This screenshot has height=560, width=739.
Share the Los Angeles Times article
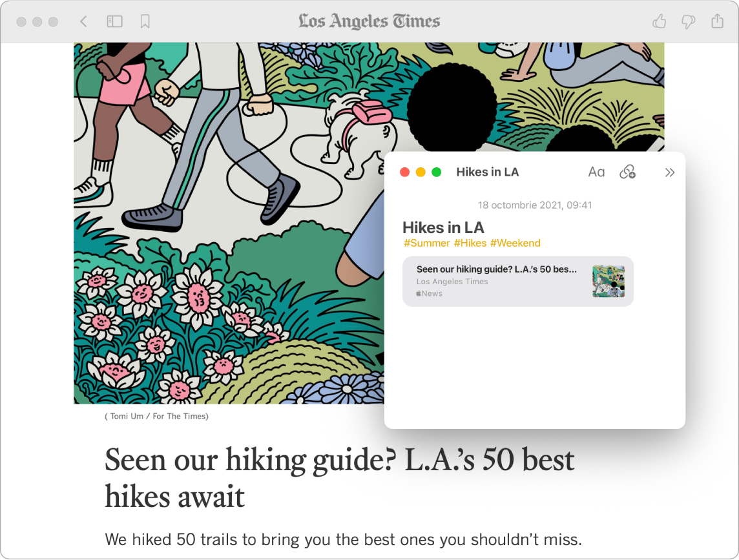tap(717, 21)
